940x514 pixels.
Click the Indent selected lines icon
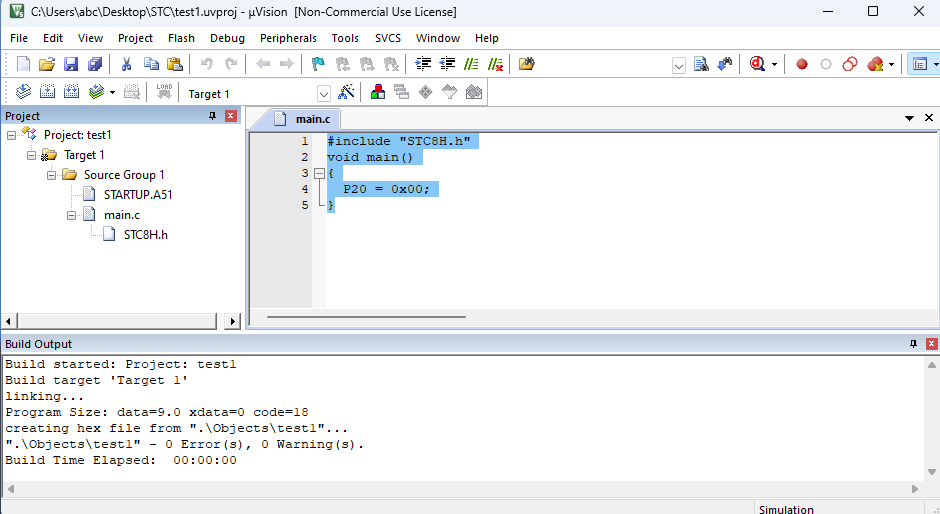coord(423,64)
